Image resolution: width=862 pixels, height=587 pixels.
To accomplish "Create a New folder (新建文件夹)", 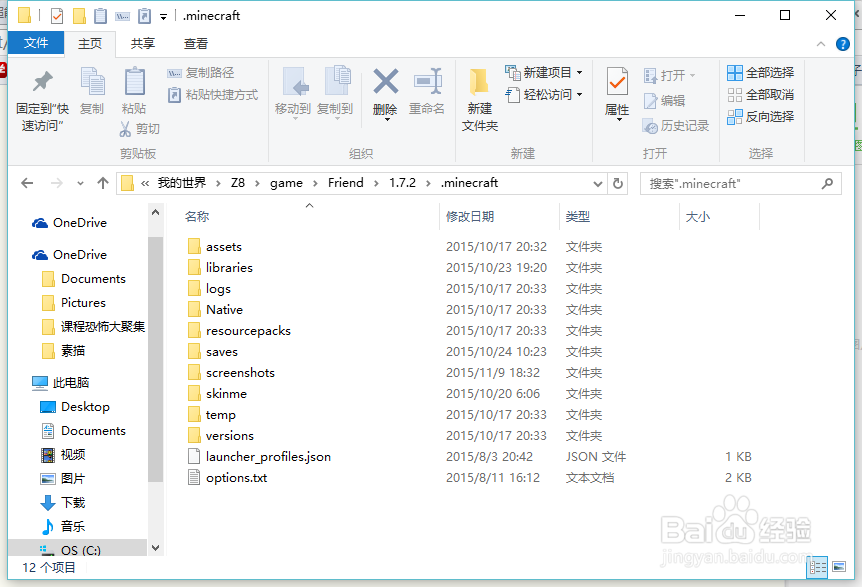I will (x=479, y=99).
